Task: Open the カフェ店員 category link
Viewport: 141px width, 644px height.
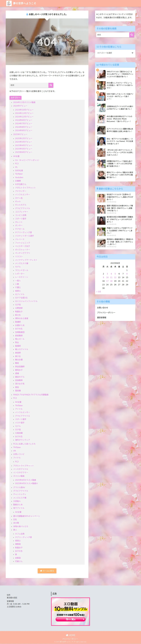Action: [x=20, y=534]
